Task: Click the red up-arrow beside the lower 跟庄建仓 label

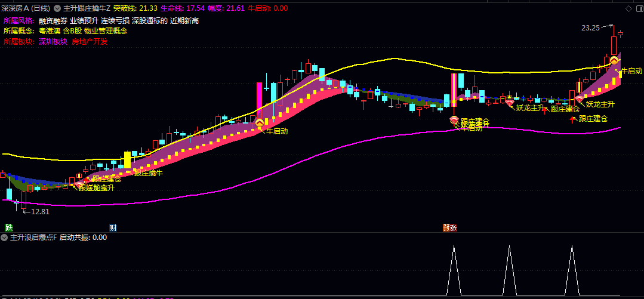Action: click(x=572, y=119)
